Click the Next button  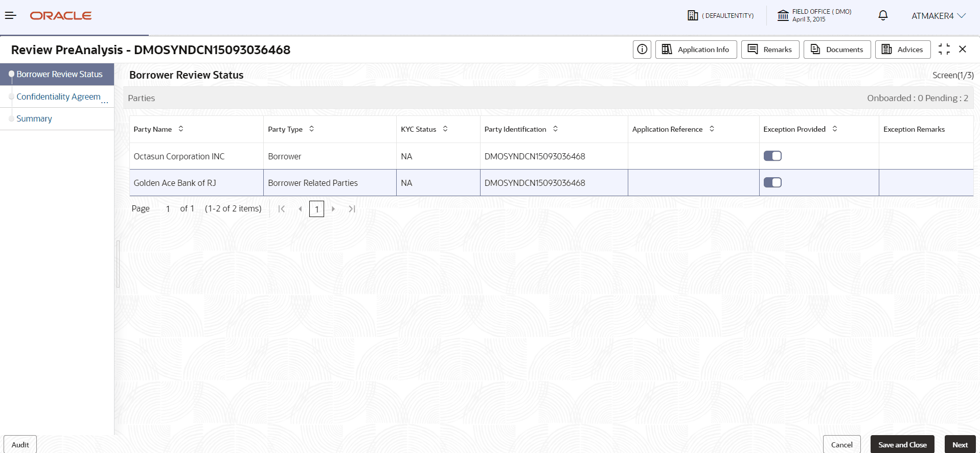(x=960, y=444)
